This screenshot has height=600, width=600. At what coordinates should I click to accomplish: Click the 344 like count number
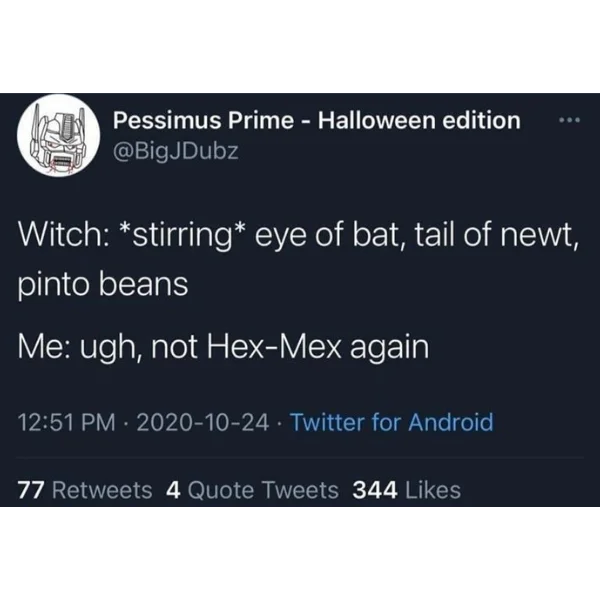(376, 490)
